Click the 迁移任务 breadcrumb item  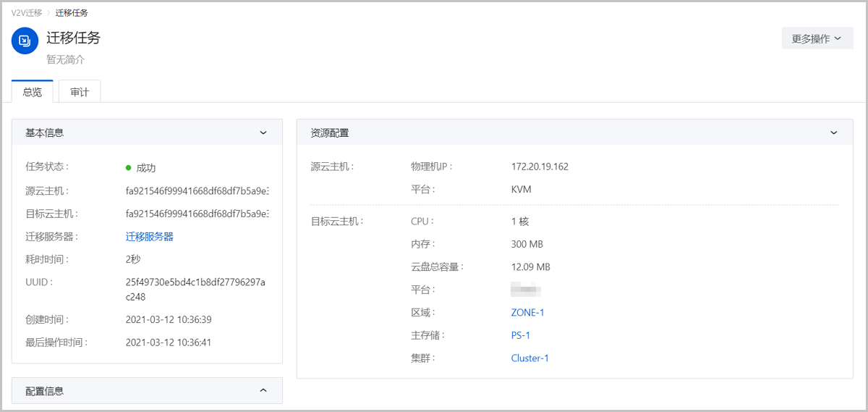[72, 13]
